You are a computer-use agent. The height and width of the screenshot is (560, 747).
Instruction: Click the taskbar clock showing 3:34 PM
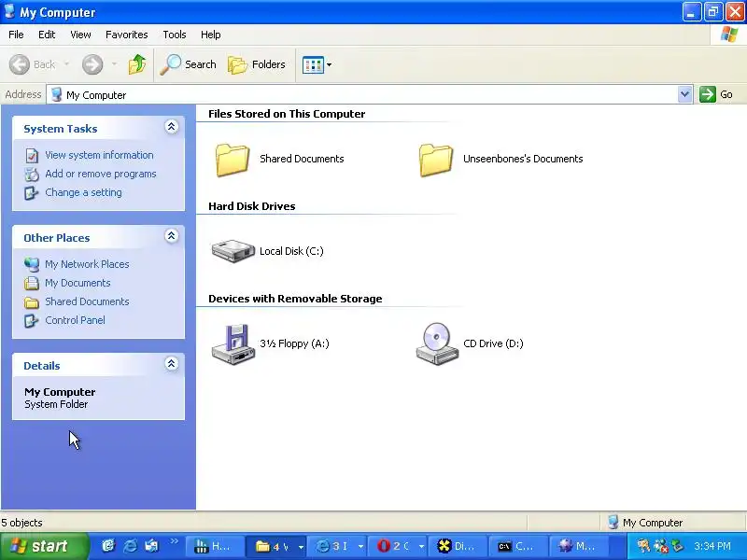click(712, 546)
